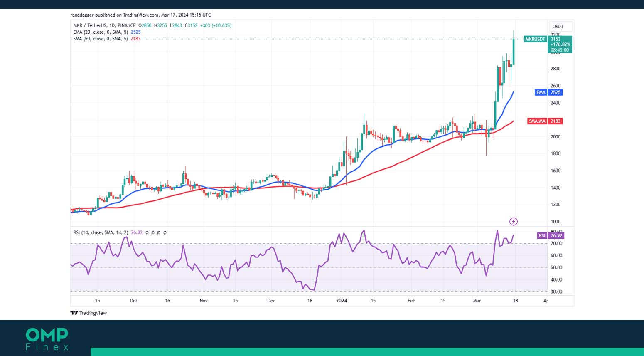
Task: Click the EMA (20, close, 0, SMA, 5) legend
Action: pyautogui.click(x=101, y=32)
